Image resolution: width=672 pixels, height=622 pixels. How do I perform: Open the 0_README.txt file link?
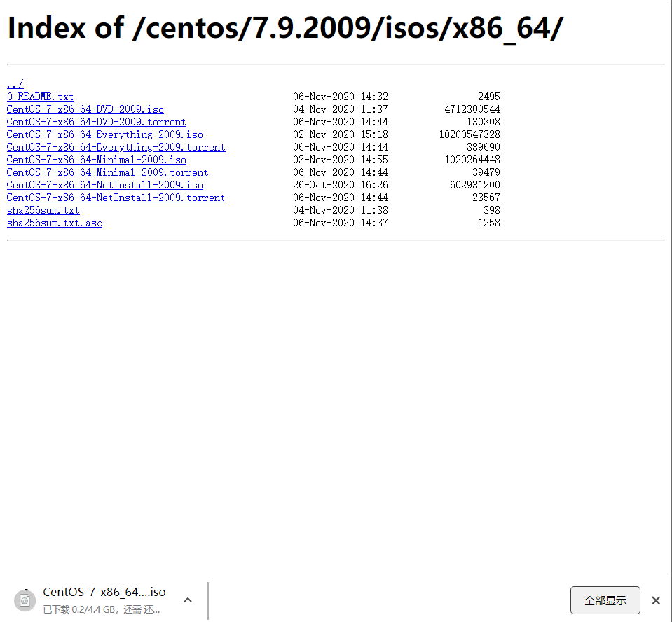40,97
